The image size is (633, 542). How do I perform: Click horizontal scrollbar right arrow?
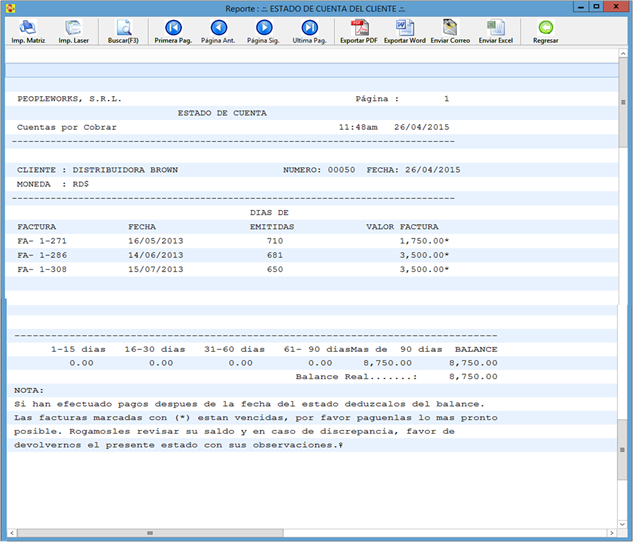[x=612, y=533]
